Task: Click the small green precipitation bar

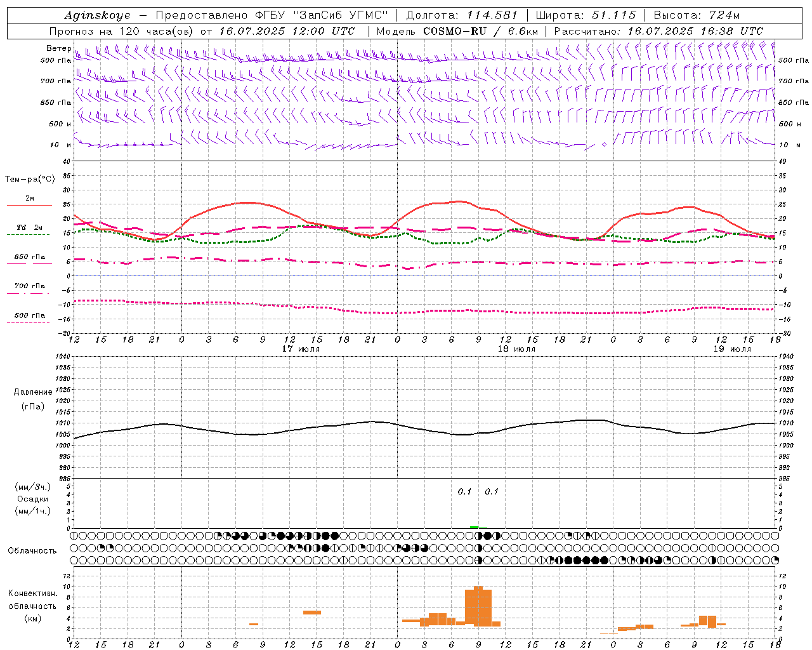Action: [474, 527]
